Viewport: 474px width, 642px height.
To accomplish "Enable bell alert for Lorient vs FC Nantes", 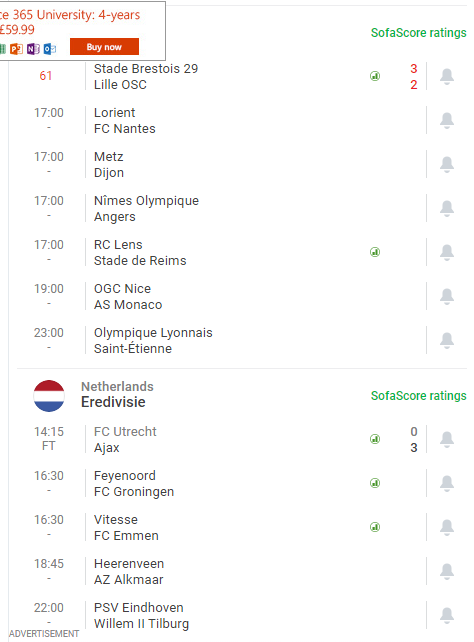I will (447, 120).
